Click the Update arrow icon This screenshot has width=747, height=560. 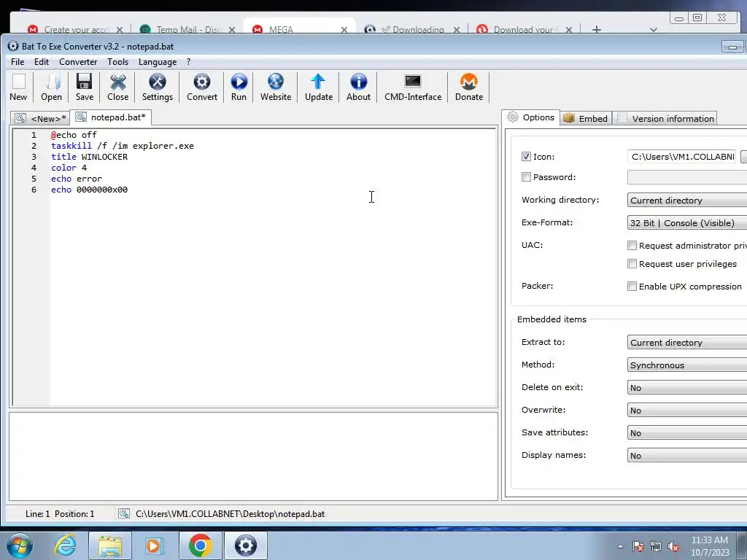pyautogui.click(x=319, y=87)
